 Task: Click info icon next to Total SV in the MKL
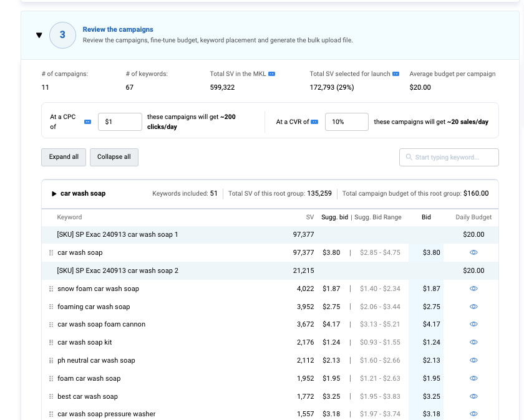pyautogui.click(x=272, y=74)
